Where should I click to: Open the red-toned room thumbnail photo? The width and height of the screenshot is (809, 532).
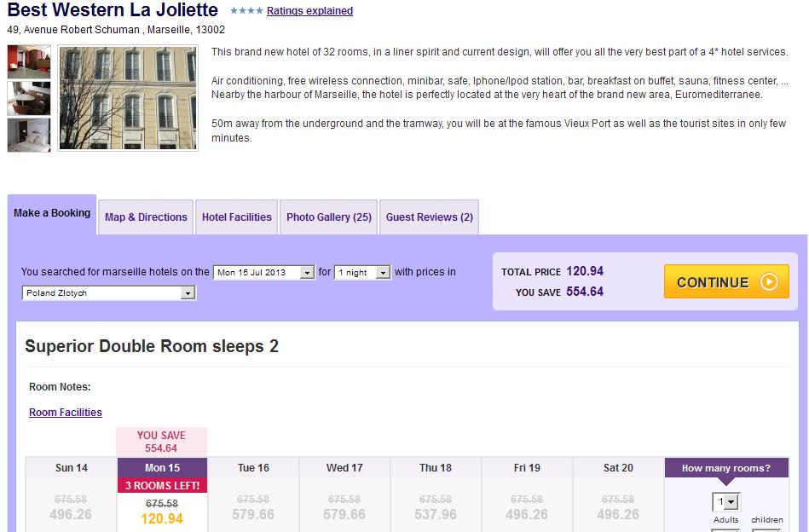pos(29,61)
